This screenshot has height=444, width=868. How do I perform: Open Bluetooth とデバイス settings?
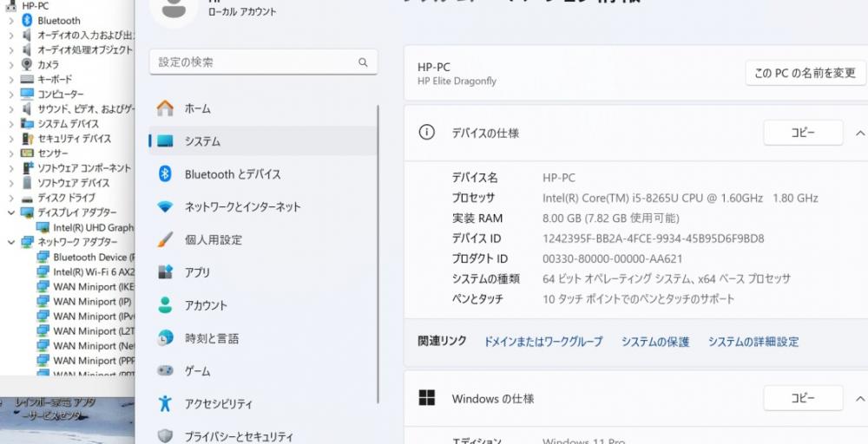coord(264,174)
